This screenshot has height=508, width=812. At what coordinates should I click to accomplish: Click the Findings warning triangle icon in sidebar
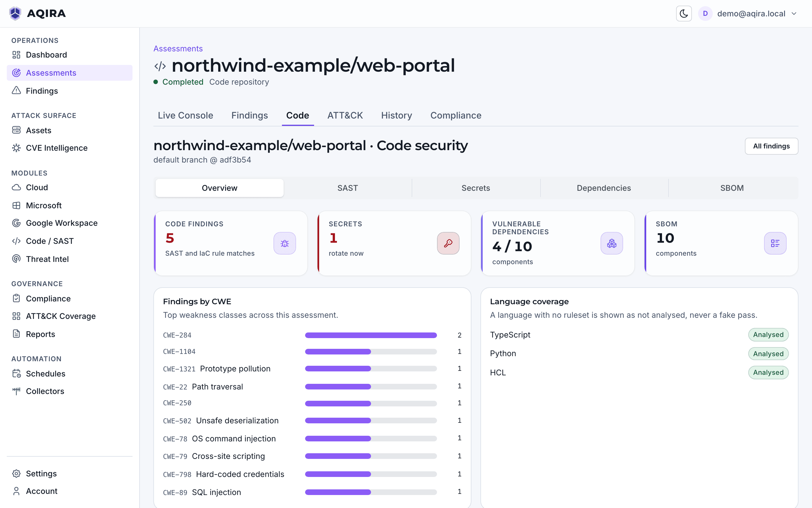(x=16, y=91)
